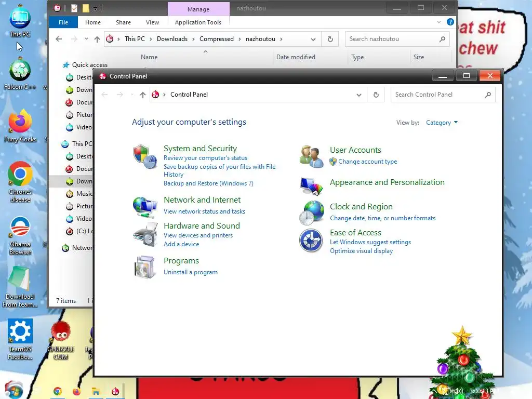Open the CHUZZLE GUM desktop icon
The width and height of the screenshot is (532, 399).
click(x=61, y=340)
